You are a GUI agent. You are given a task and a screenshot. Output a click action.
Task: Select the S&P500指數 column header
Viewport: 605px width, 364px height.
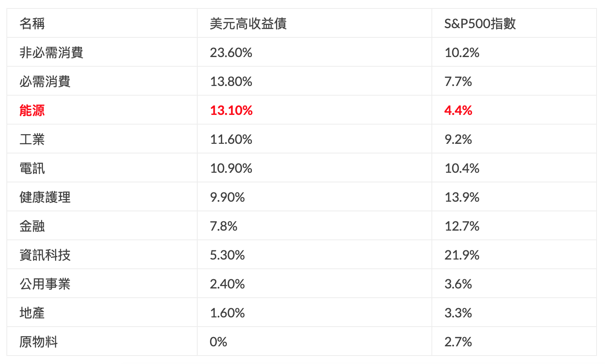tap(480, 24)
